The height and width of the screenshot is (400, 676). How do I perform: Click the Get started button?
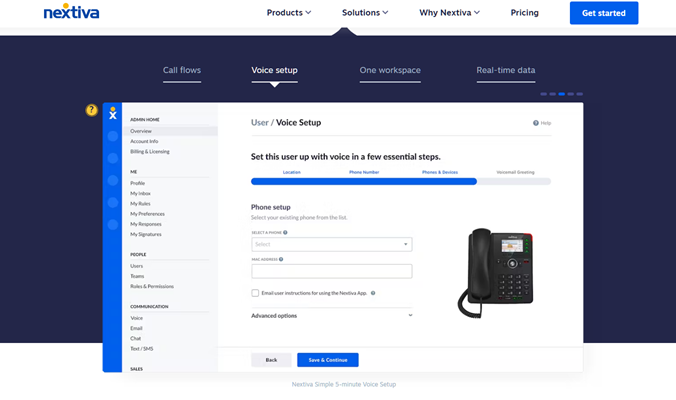tap(604, 13)
